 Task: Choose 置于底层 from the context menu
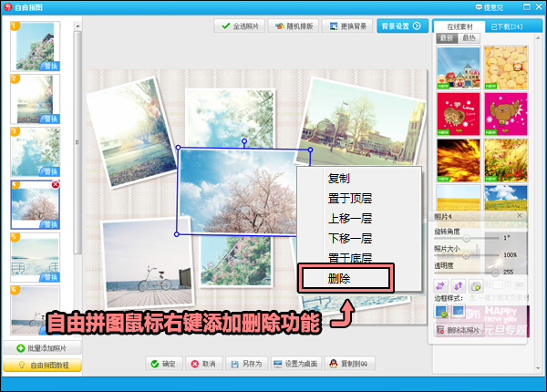pos(359,257)
